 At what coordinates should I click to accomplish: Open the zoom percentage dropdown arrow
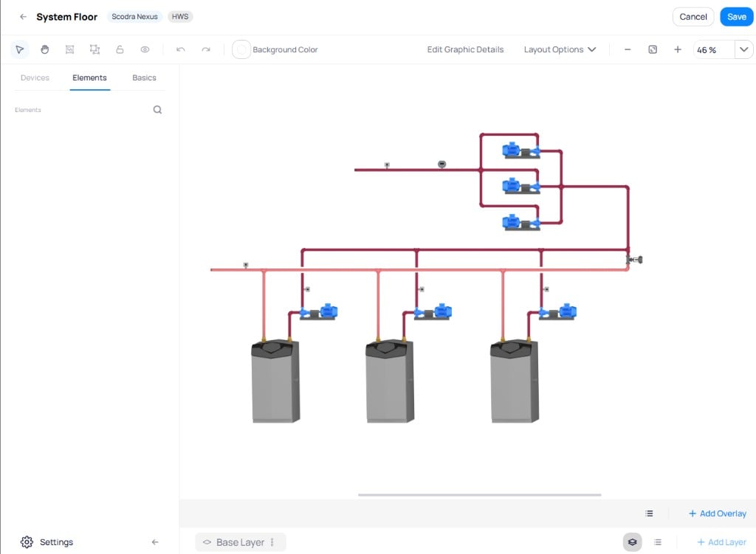click(744, 49)
